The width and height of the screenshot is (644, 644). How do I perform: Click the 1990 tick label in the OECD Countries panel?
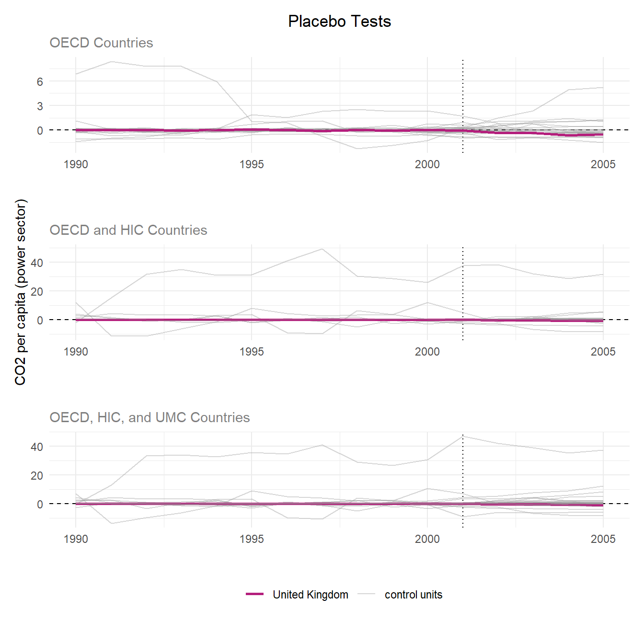tap(76, 164)
